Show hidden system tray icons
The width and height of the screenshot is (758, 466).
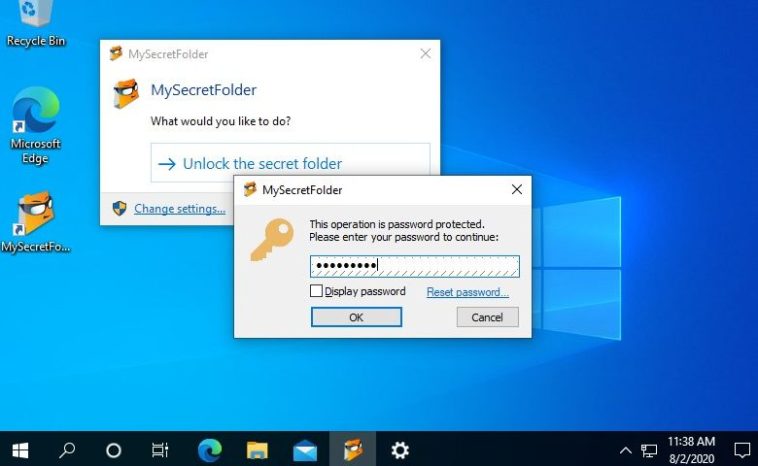pyautogui.click(x=625, y=451)
